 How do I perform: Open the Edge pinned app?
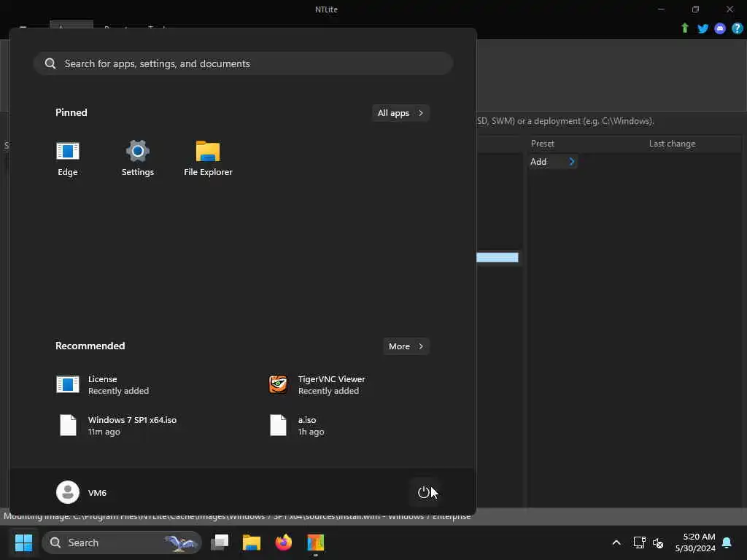[x=68, y=159]
